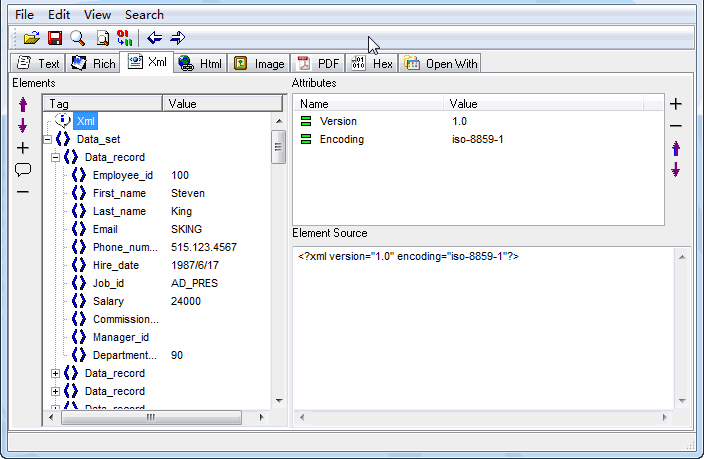The height and width of the screenshot is (459, 704).
Task: Switch to the Rich tab
Action: pos(93,63)
